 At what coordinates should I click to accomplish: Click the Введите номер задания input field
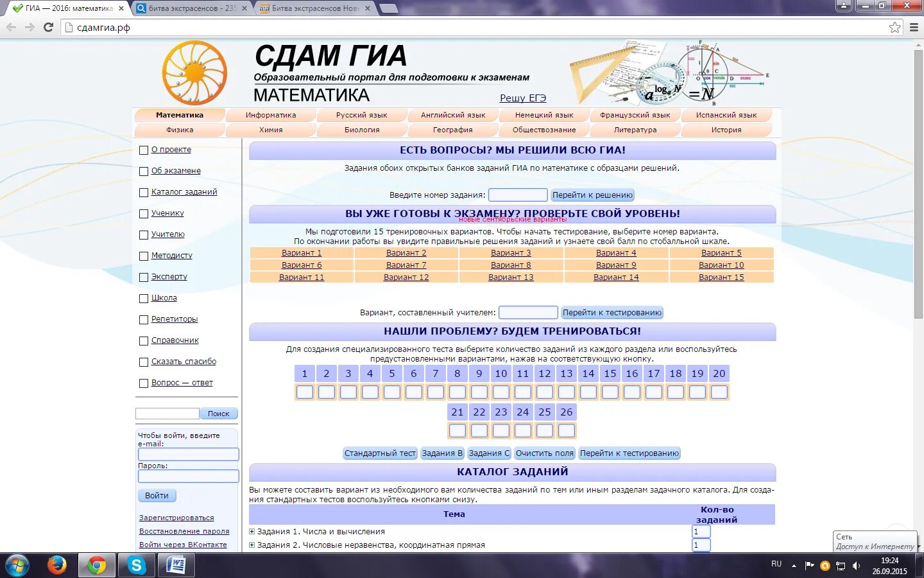(x=518, y=195)
